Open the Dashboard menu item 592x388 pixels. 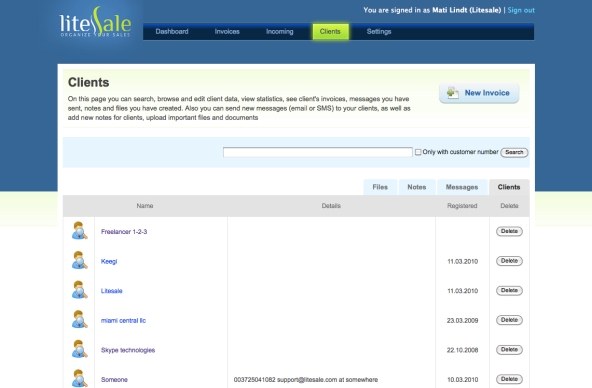[x=172, y=31]
